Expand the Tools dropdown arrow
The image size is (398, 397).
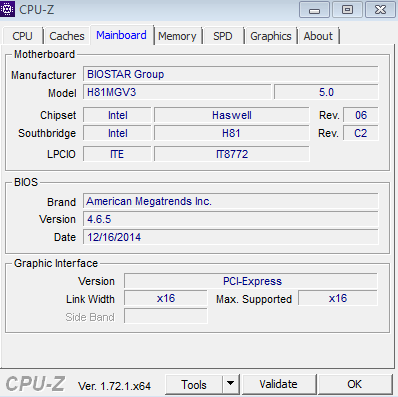[x=230, y=385]
